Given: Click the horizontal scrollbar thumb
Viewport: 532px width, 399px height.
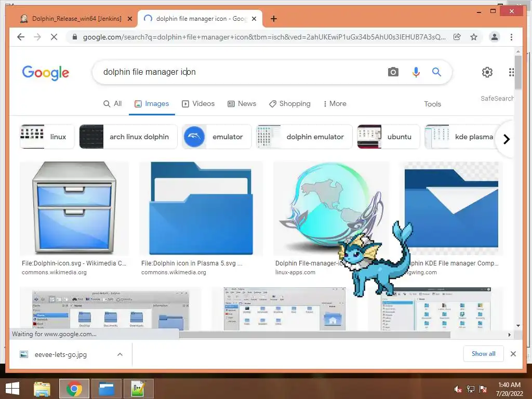Looking at the screenshot, I should [x=315, y=335].
